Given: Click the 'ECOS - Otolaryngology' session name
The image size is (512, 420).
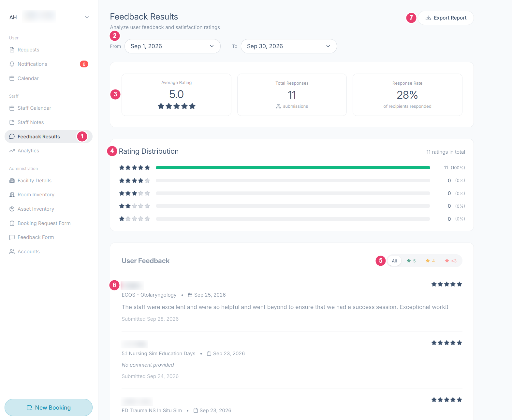Looking at the screenshot, I should tap(149, 295).
